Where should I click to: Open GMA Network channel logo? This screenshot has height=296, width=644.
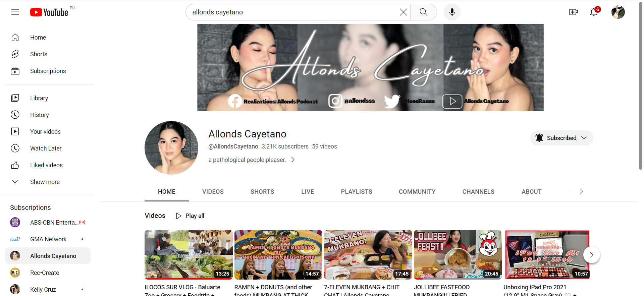coord(15,239)
